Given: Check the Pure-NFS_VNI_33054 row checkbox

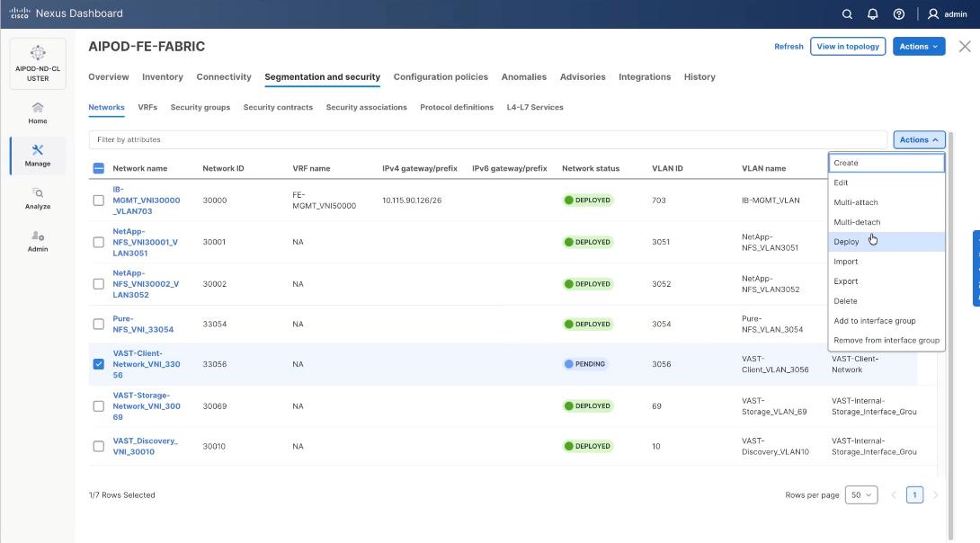Looking at the screenshot, I should click(x=99, y=324).
